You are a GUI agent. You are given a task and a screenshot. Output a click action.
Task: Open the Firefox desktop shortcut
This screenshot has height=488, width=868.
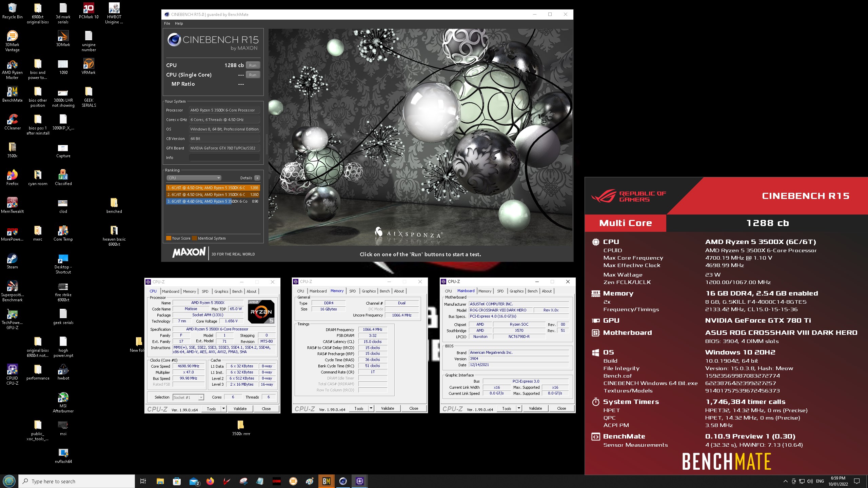click(x=12, y=178)
